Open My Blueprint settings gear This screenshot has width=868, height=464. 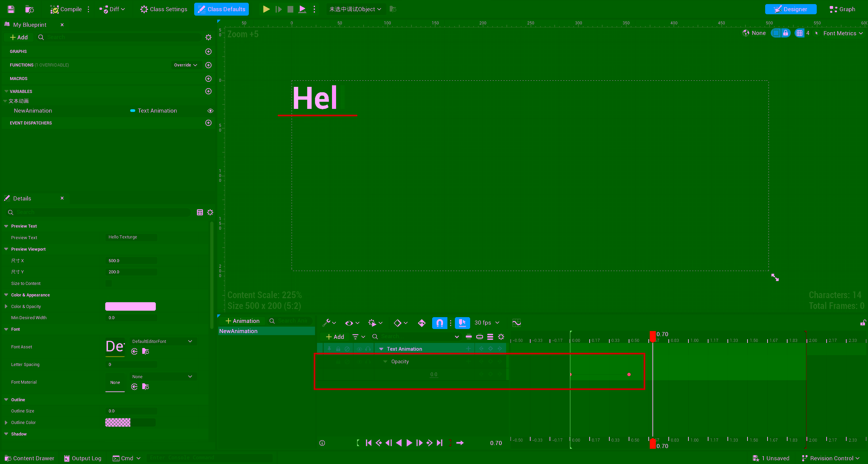[x=208, y=37]
